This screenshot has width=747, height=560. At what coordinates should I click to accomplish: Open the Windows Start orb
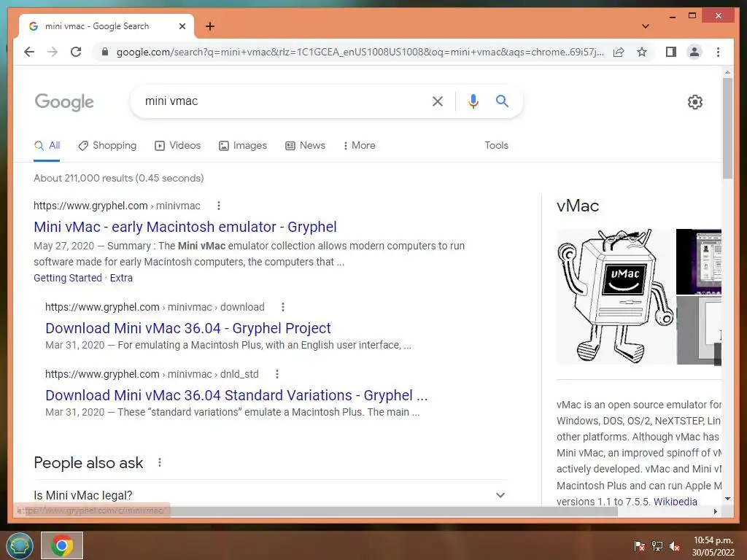(x=20, y=545)
